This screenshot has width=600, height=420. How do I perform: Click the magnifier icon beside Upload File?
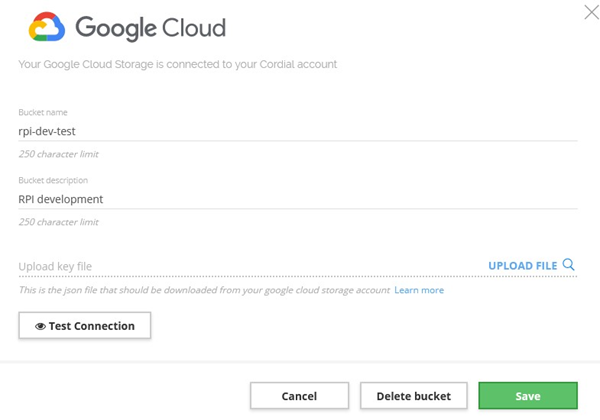569,265
